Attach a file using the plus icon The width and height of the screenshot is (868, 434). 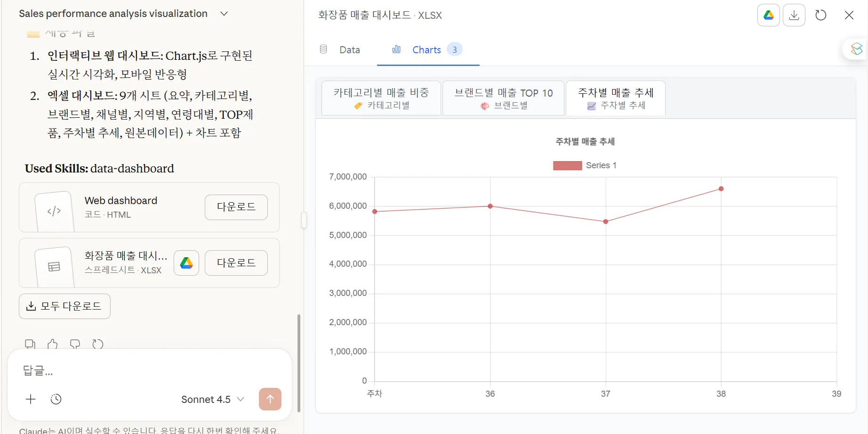pos(31,399)
